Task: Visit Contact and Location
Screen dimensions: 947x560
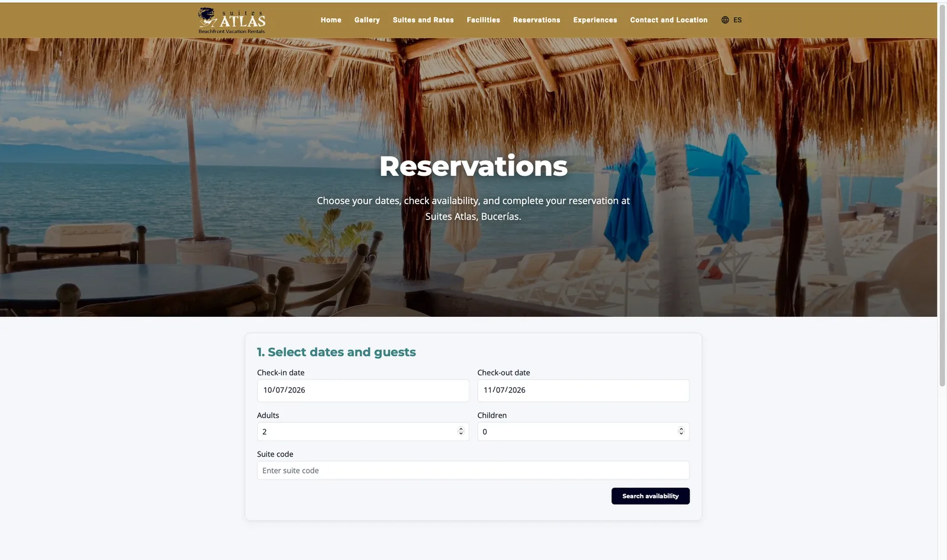Action: pyautogui.click(x=669, y=20)
